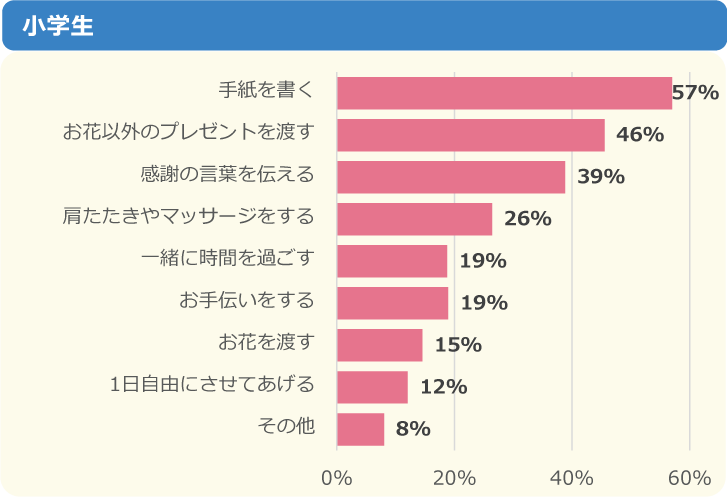Select the 8% bar
Image resolution: width=727 pixels, height=498 pixels.
click(x=360, y=429)
